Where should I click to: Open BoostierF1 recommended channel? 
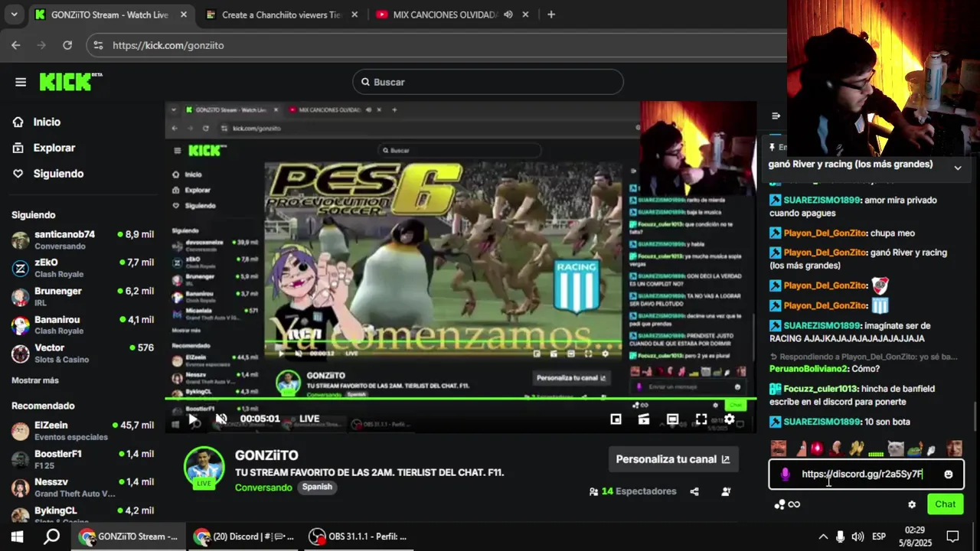(83, 459)
